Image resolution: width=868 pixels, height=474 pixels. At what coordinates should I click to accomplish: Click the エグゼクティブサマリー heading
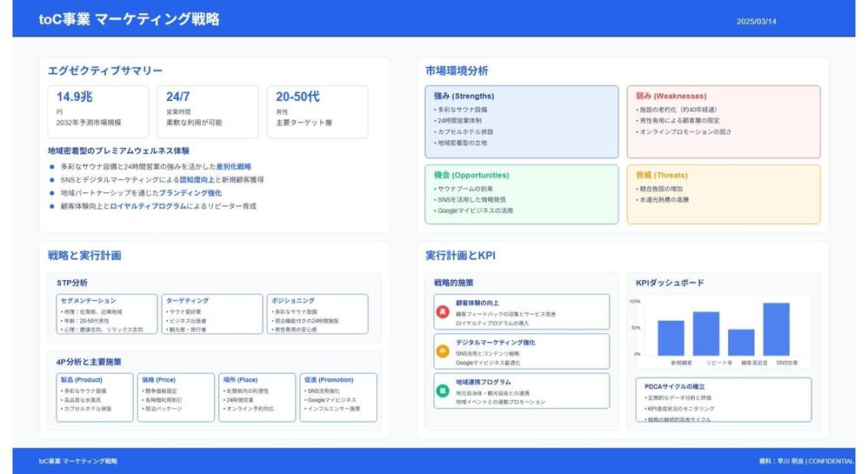point(105,70)
